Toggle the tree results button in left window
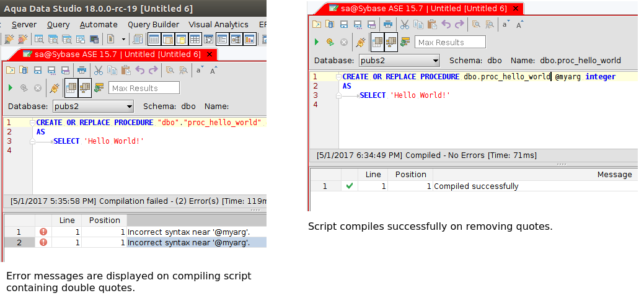The image size is (644, 306). [85, 88]
